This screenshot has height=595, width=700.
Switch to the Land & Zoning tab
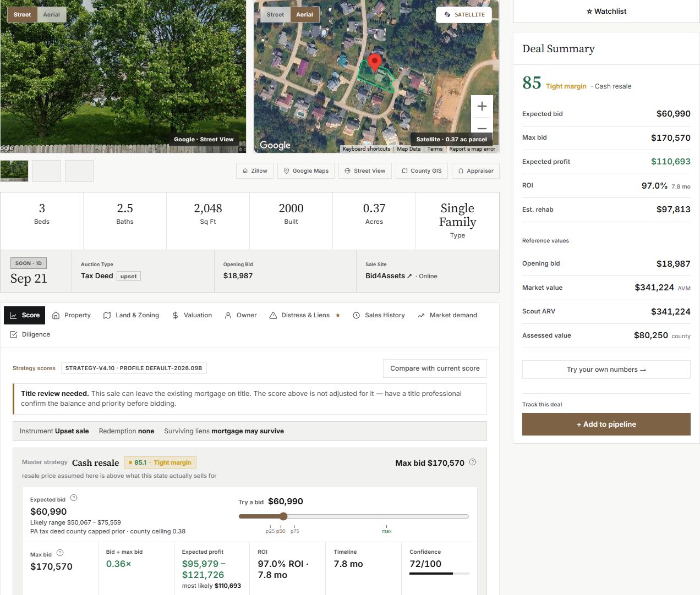132,315
